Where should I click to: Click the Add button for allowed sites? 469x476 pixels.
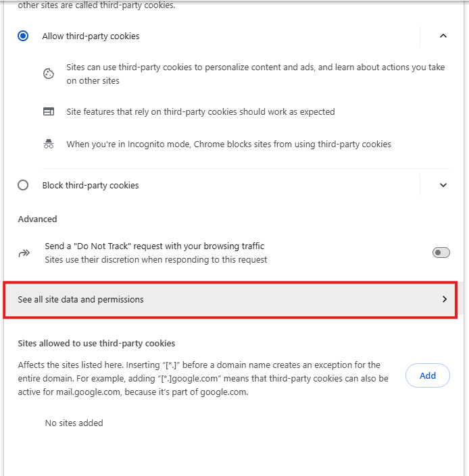[x=427, y=375]
